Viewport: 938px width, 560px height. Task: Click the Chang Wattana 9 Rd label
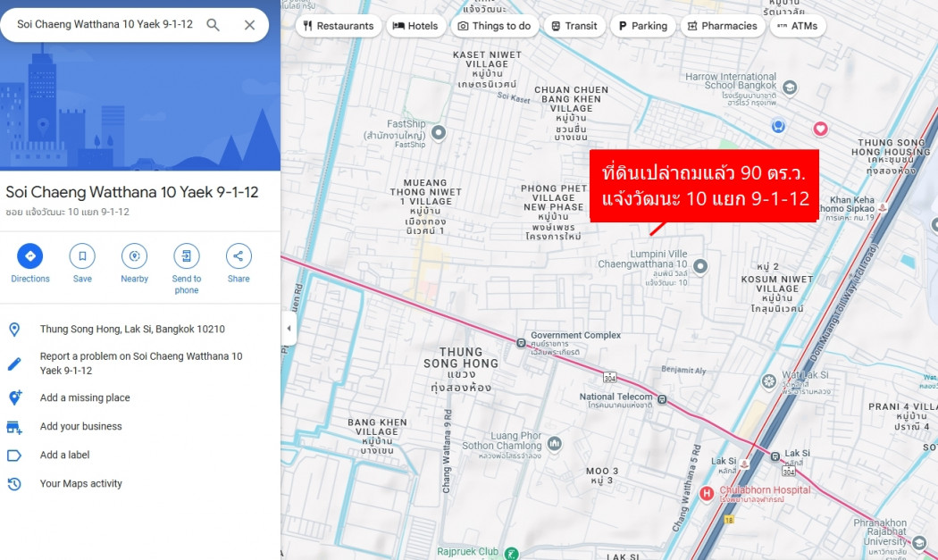[448, 451]
